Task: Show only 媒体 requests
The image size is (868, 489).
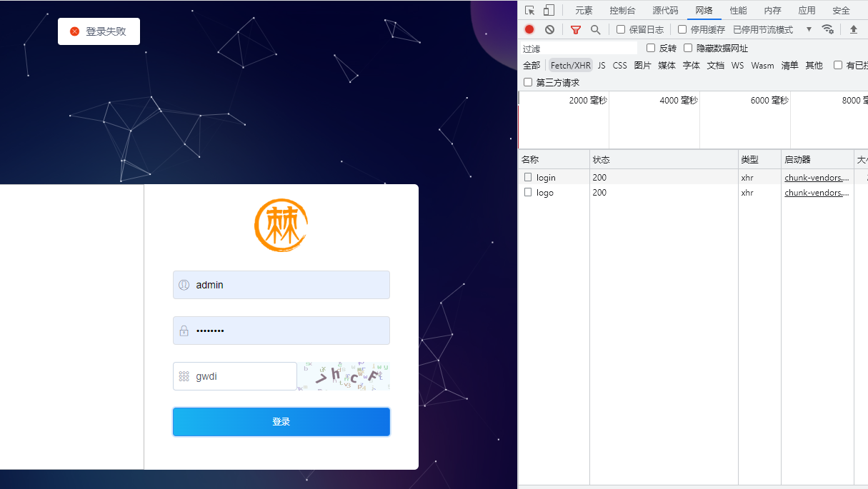Action: click(x=667, y=65)
